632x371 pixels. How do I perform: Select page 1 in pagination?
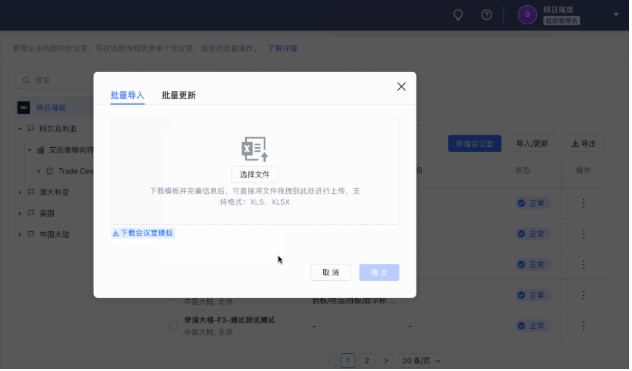click(x=349, y=361)
